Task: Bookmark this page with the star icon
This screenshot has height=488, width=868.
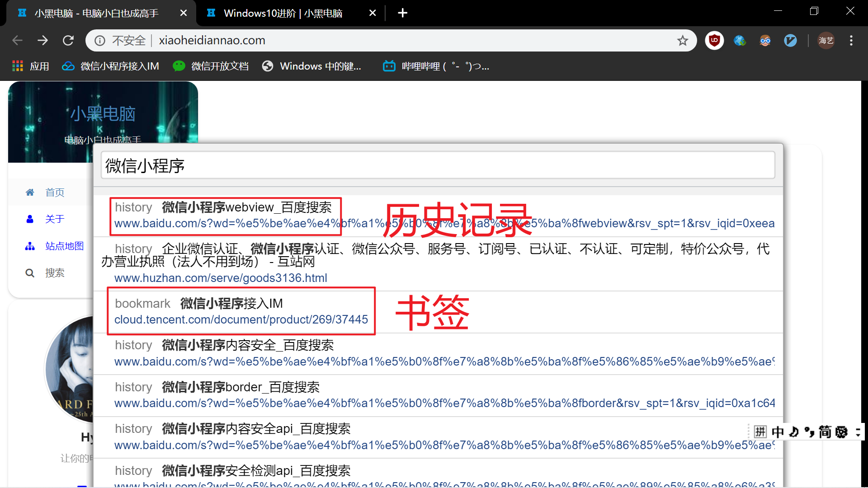Action: click(x=682, y=41)
